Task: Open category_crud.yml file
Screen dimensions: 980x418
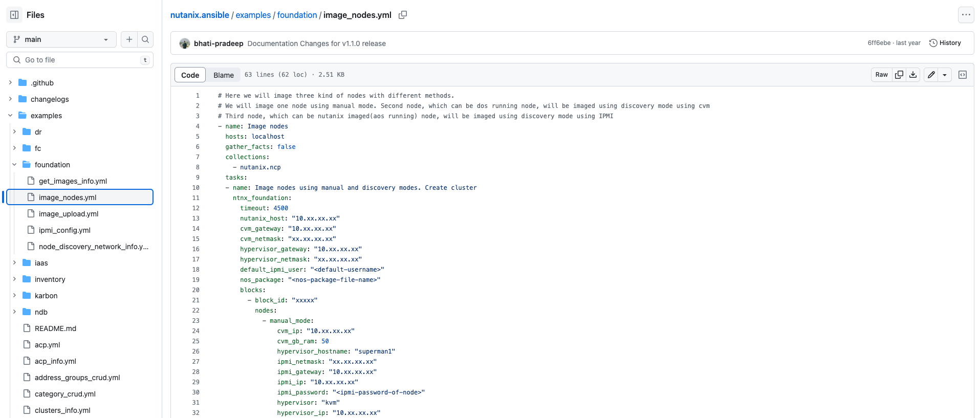Action: click(x=65, y=394)
